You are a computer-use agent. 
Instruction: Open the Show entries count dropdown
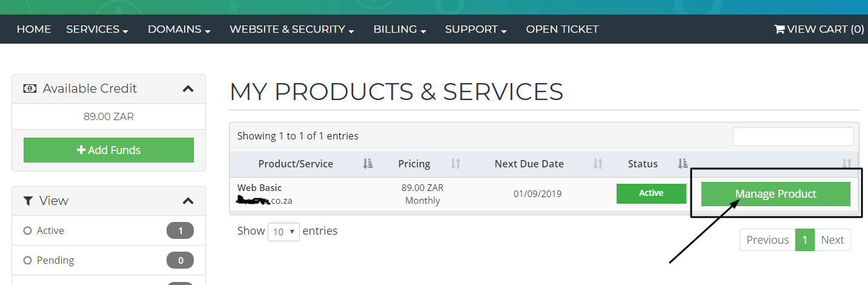coord(283,232)
